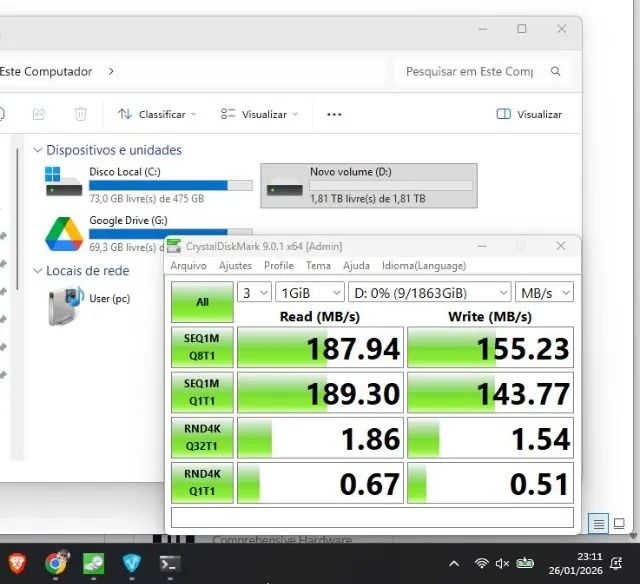Viewport: 640px width, 584px height.
Task: Click the Wi-Fi tray icon
Action: 482,564
